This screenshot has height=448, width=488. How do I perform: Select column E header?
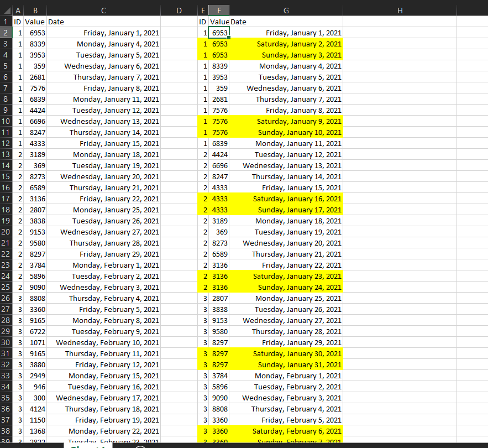203,11
